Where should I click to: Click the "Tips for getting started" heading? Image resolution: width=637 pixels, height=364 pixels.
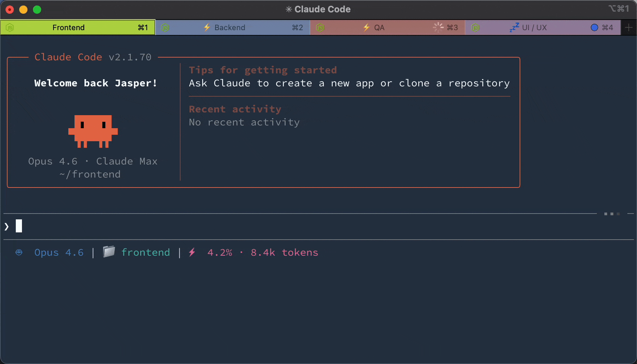[263, 70]
